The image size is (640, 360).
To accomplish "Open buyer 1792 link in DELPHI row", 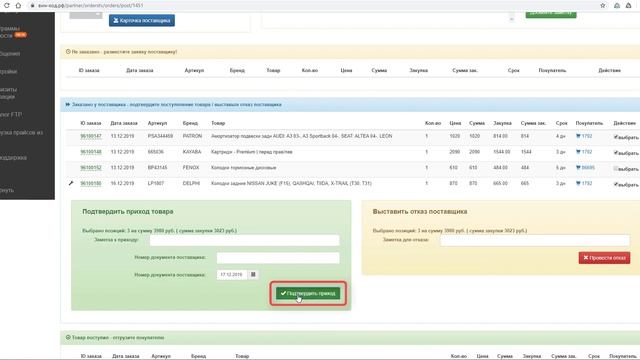I will pyautogui.click(x=587, y=183).
